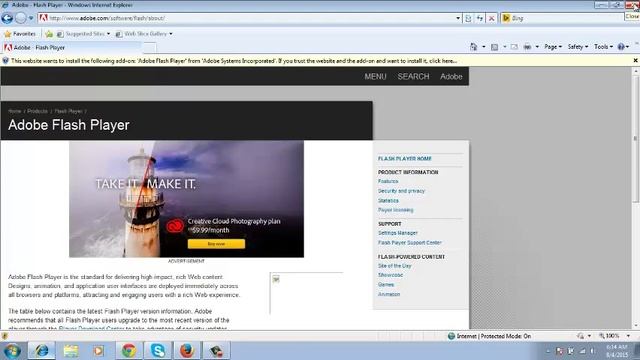This screenshot has width=640, height=360.
Task: Open the Games sidebar link
Action: tap(386, 284)
